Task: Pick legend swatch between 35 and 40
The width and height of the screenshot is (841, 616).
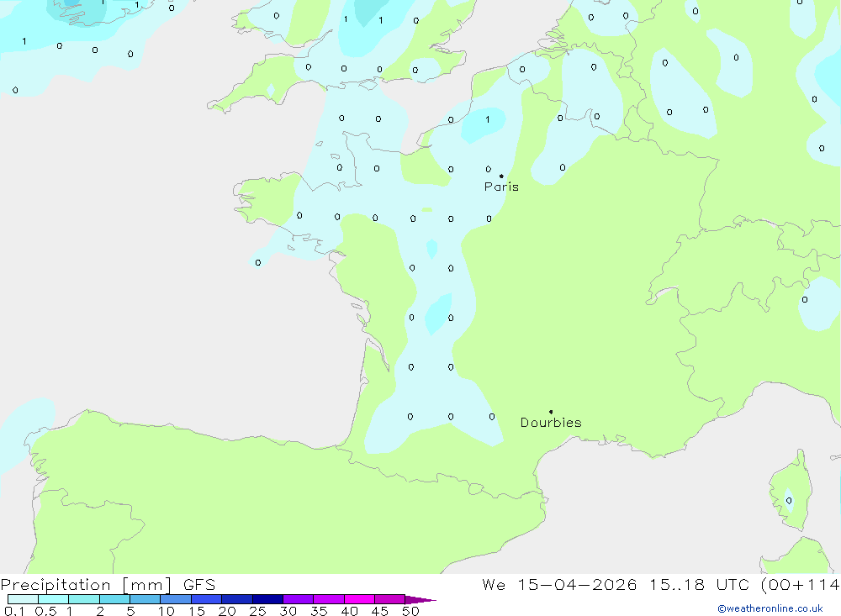Action: (329, 599)
